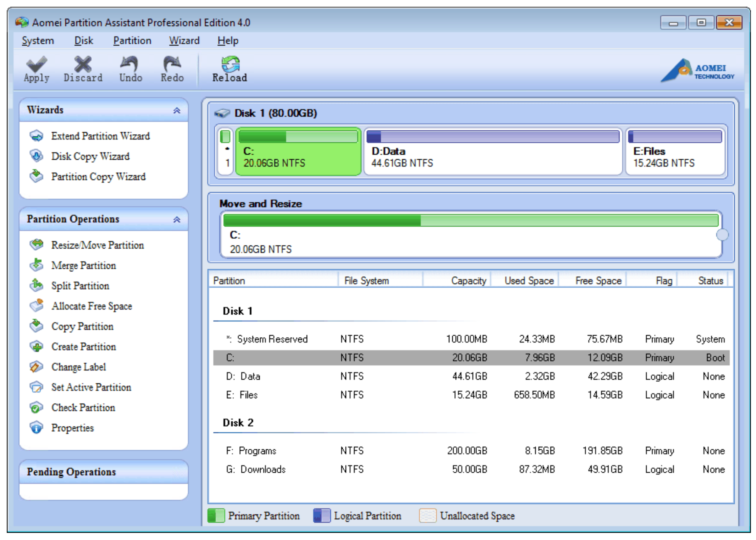The image size is (756, 540).
Task: Open the Disk Copy Wizard
Action: [x=90, y=156]
